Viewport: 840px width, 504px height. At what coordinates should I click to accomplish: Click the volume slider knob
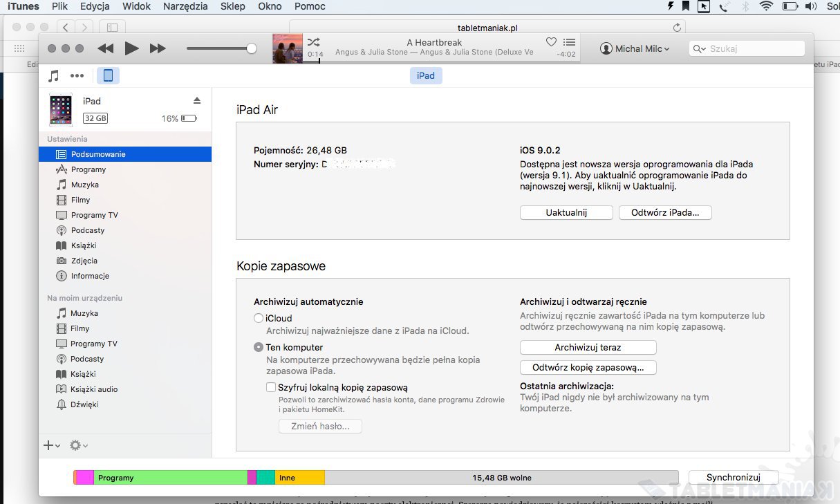[x=252, y=48]
